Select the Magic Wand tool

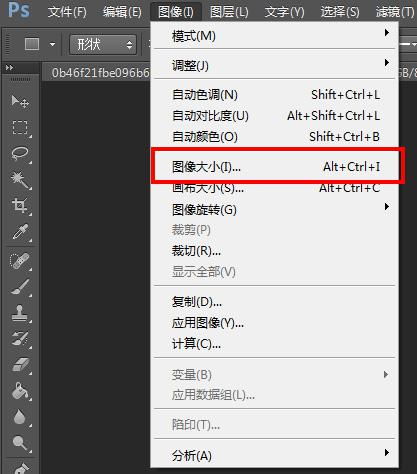[20, 179]
